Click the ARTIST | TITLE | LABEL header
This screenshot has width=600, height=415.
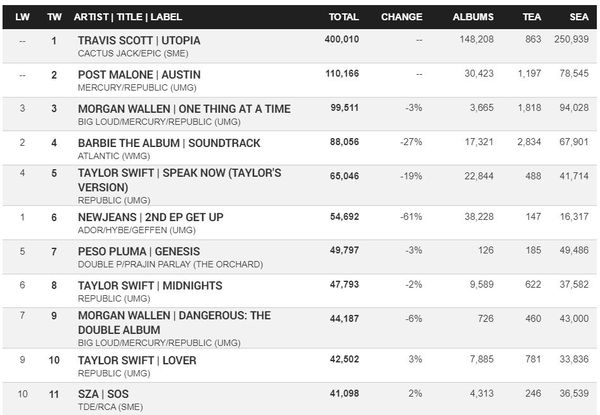tap(128, 17)
